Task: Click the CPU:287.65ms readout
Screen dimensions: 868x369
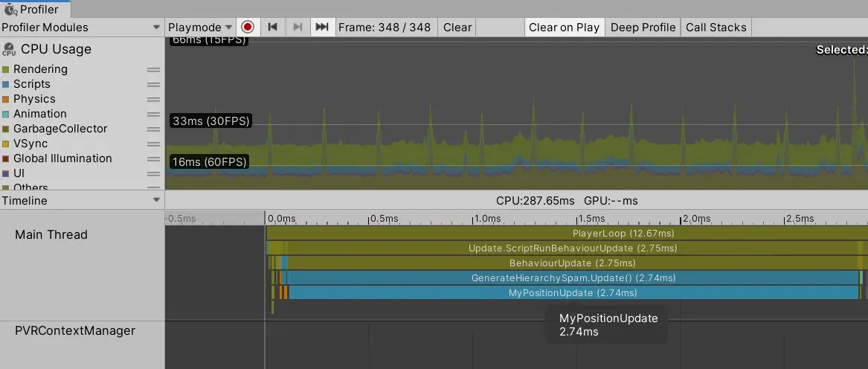Action: [536, 201]
